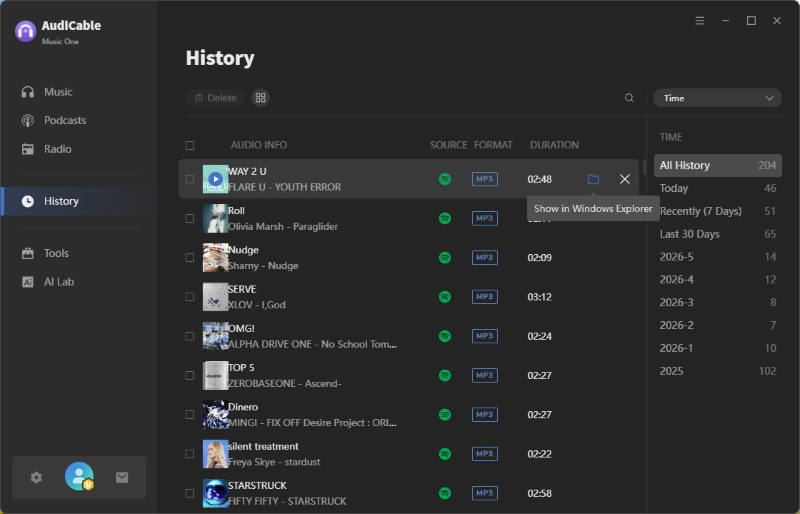Filter history by 2026-1
Screen dimensions: 800x514
click(x=718, y=348)
